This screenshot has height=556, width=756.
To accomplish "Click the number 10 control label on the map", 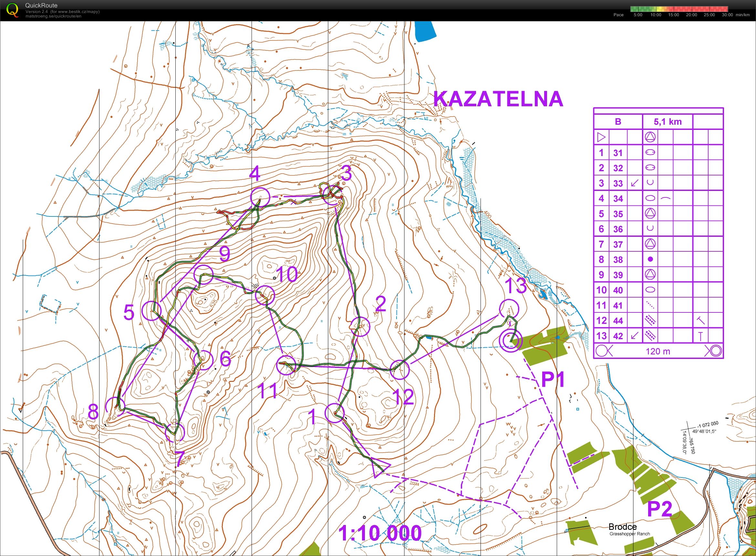I will click(x=287, y=274).
